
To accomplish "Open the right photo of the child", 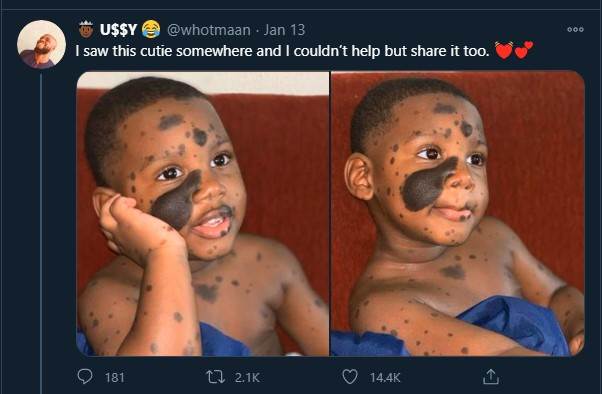I will click(x=458, y=214).
